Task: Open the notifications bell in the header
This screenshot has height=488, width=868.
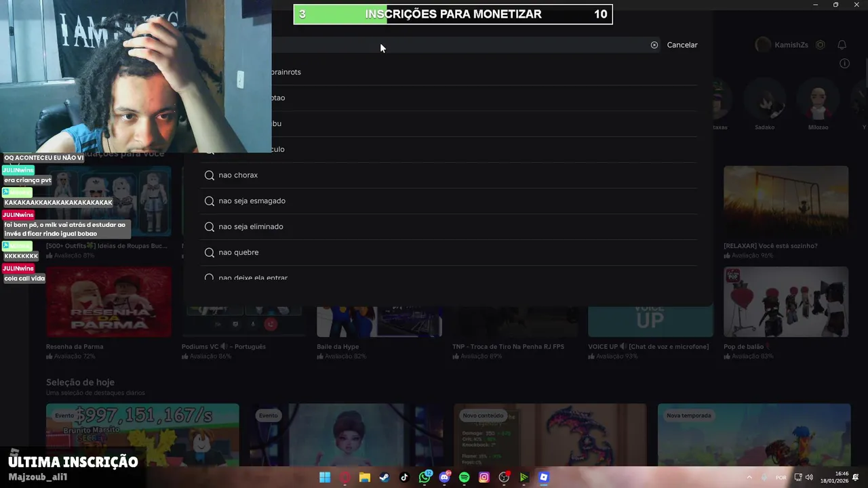Action: tap(842, 45)
